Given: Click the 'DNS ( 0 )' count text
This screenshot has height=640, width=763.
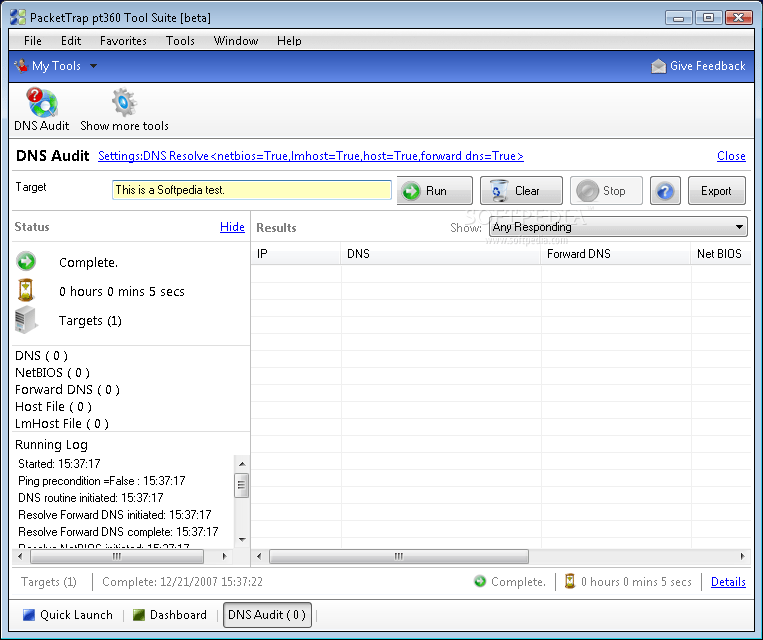Looking at the screenshot, I should tap(41, 355).
